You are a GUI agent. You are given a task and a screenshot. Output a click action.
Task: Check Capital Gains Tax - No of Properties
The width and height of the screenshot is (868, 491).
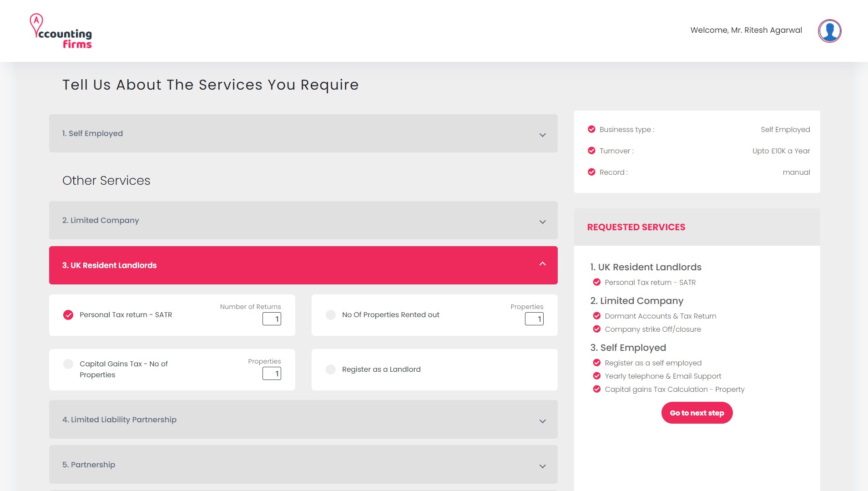(68, 364)
